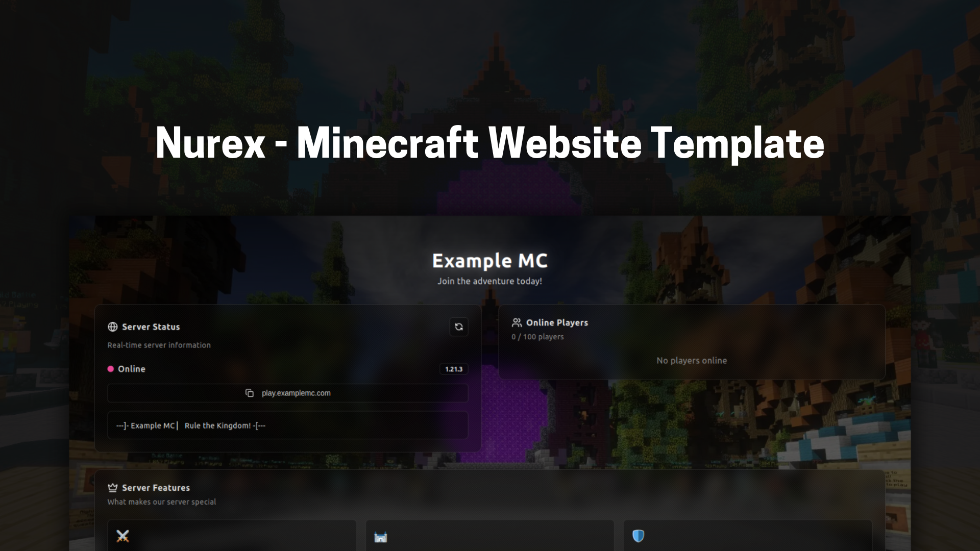Toggle the server online status indicator
The width and height of the screenshot is (980, 551).
pos(110,369)
